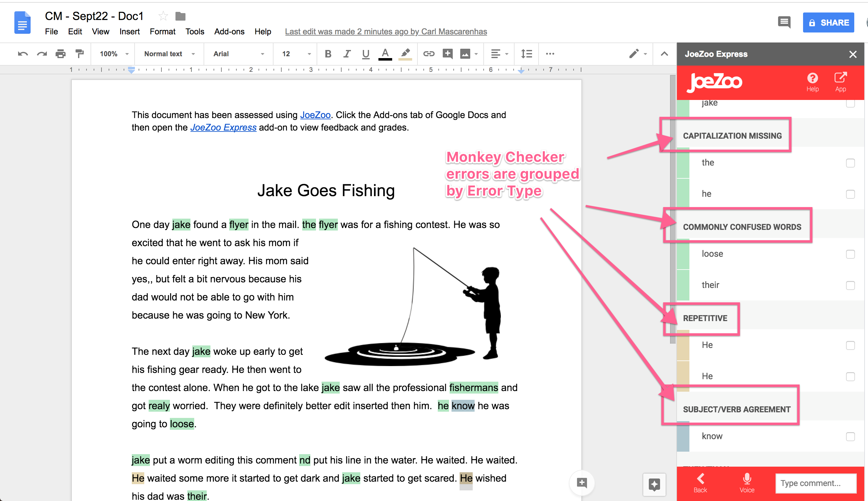
Task: Expand the Normal text style dropdown
Action: coord(169,54)
